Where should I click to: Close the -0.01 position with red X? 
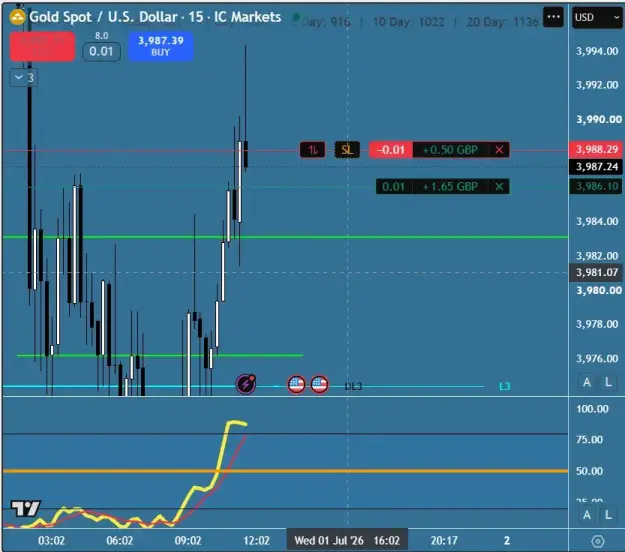point(499,150)
